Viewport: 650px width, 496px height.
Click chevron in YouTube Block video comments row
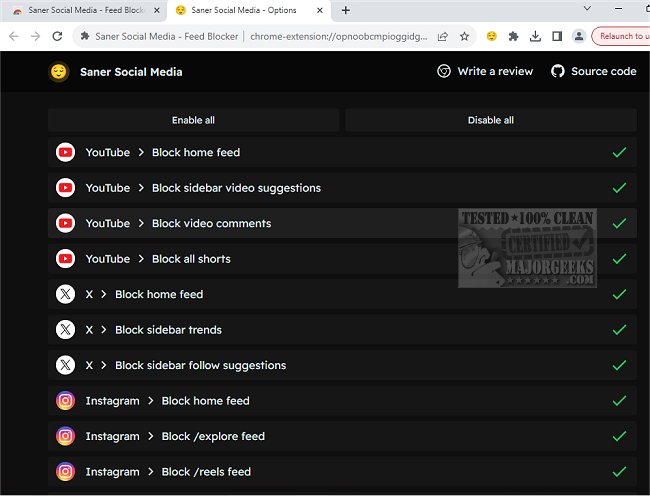coord(141,223)
